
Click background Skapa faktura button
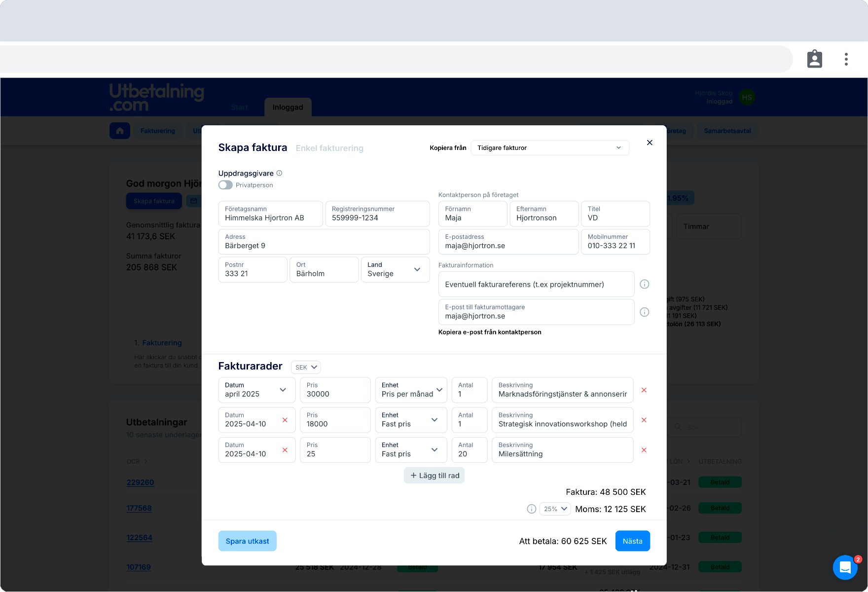tap(154, 201)
